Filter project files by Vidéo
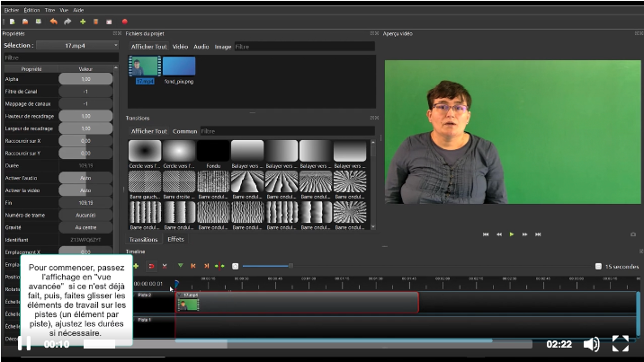The width and height of the screenshot is (644, 362). tap(180, 47)
